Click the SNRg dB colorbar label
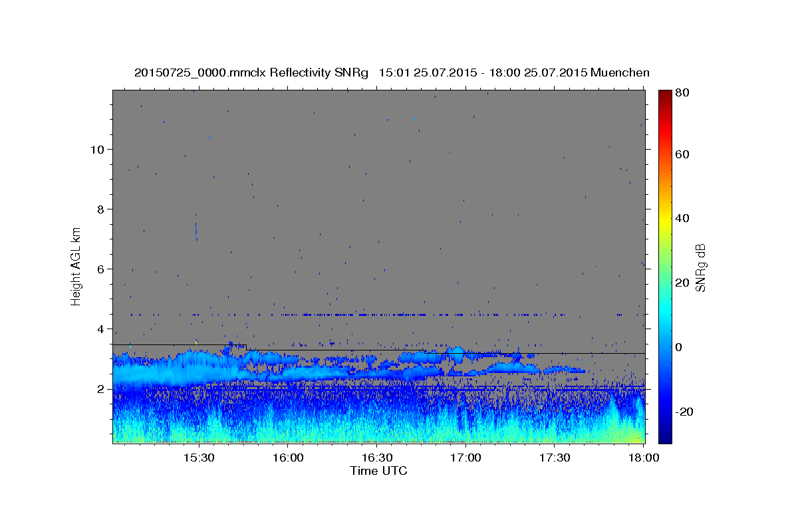798x532 pixels. pyautogui.click(x=700, y=267)
